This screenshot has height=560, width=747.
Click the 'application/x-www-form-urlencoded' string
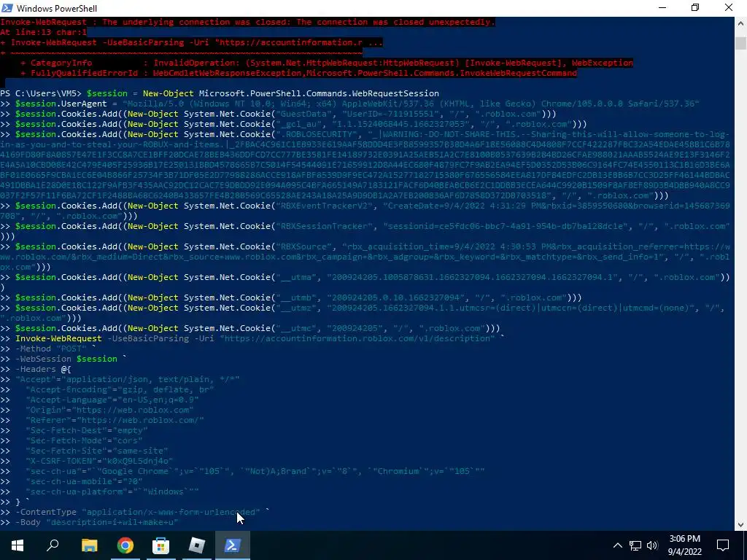click(x=171, y=512)
